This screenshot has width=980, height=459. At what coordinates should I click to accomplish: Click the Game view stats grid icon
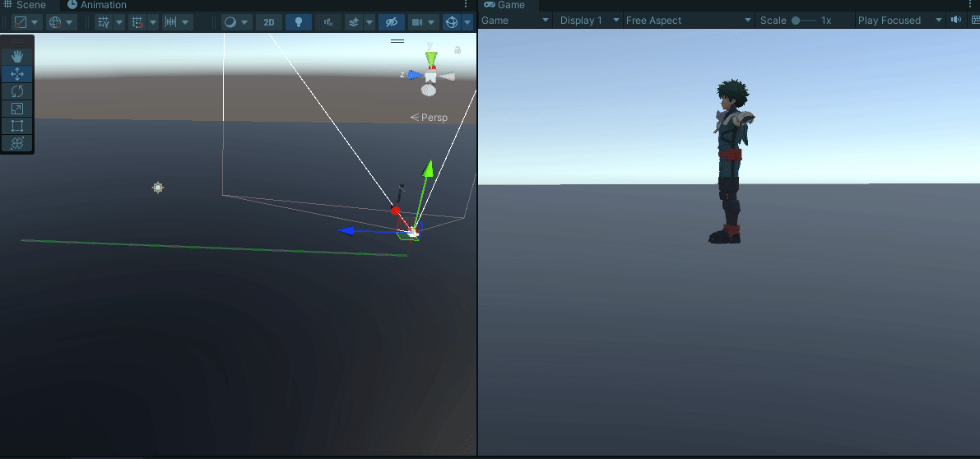pos(975,20)
